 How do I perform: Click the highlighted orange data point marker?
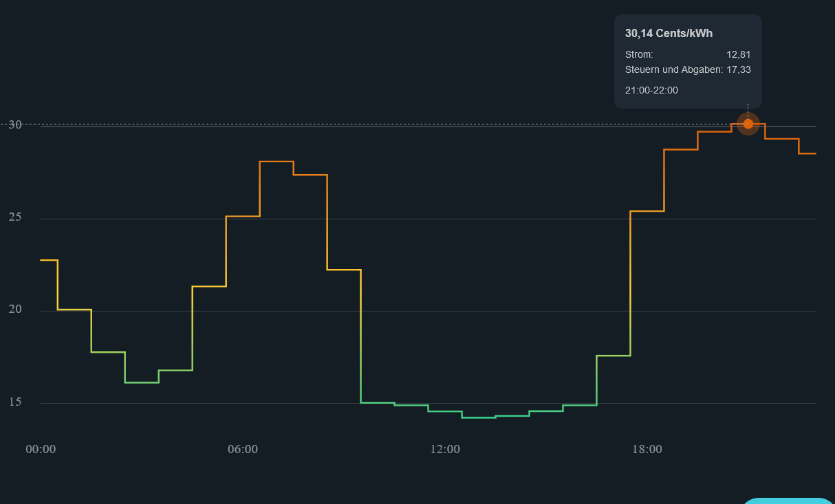coord(748,124)
